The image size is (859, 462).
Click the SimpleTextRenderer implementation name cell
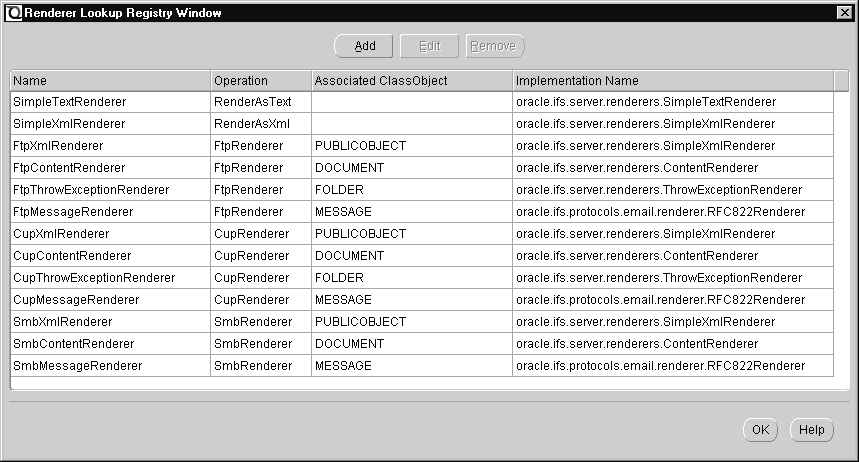click(x=673, y=102)
